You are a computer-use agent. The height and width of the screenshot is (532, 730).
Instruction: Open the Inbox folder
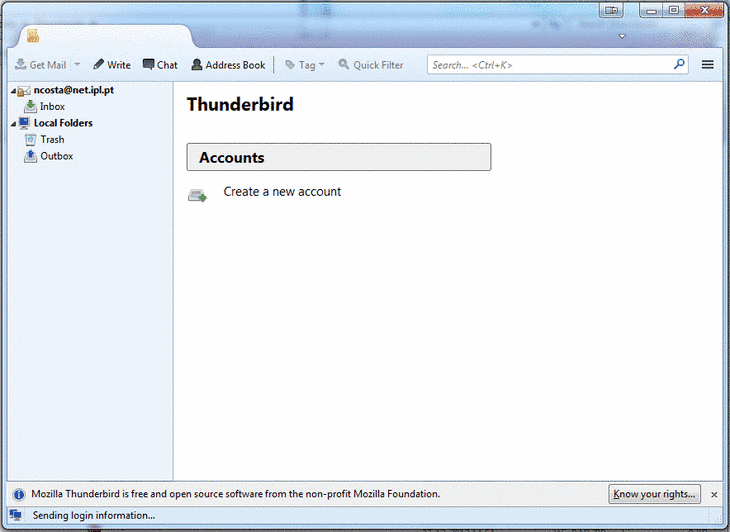coord(52,107)
